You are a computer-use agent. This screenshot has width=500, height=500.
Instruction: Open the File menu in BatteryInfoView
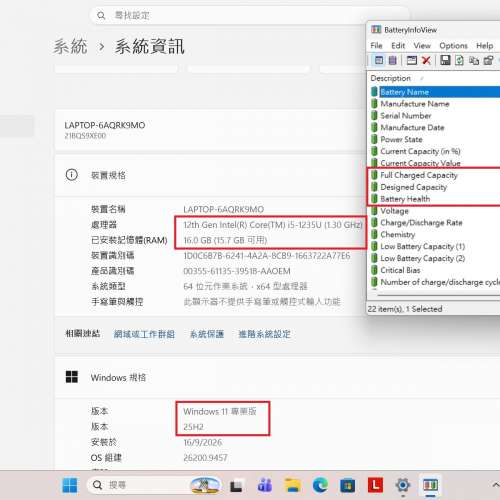pyautogui.click(x=376, y=45)
